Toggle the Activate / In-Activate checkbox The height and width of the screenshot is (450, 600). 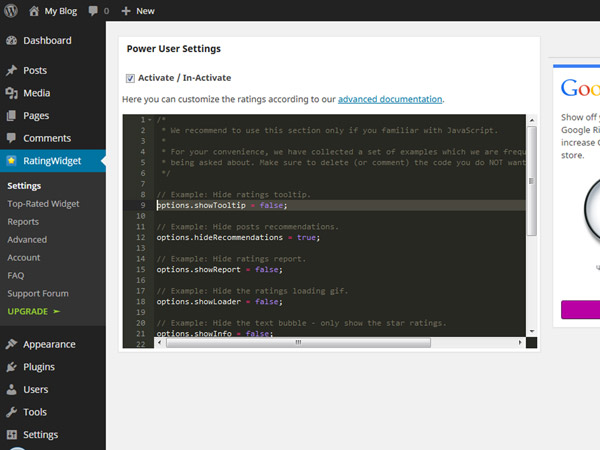pos(130,78)
